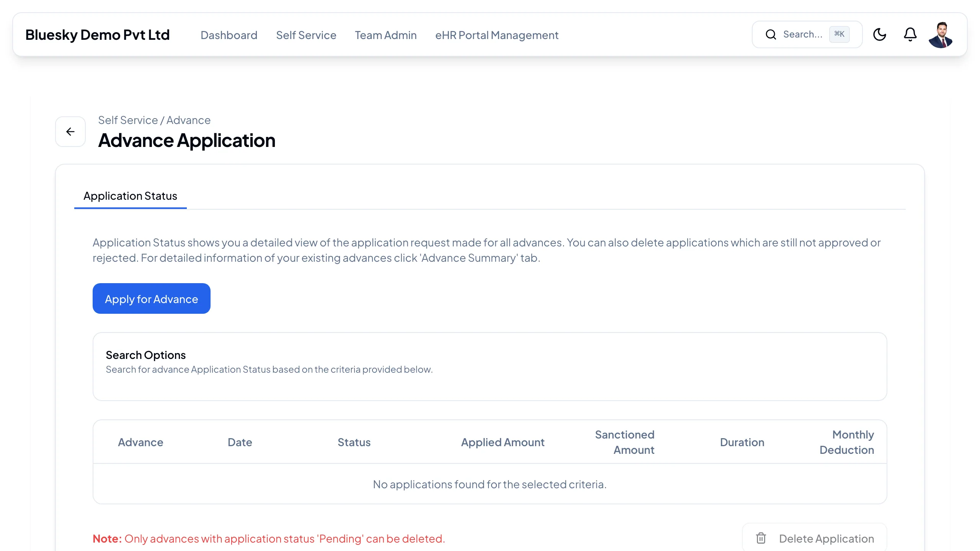Open eHR Portal Management menu
The width and height of the screenshot is (980, 551).
[497, 35]
